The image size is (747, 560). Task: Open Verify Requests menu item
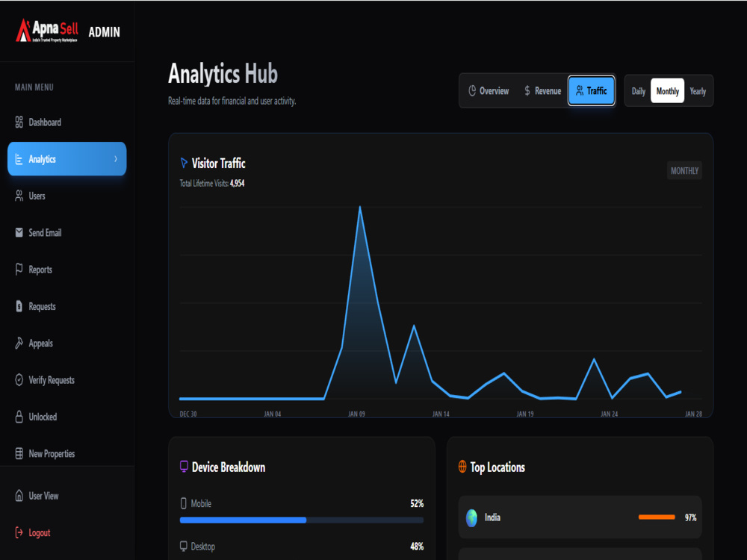66,380
